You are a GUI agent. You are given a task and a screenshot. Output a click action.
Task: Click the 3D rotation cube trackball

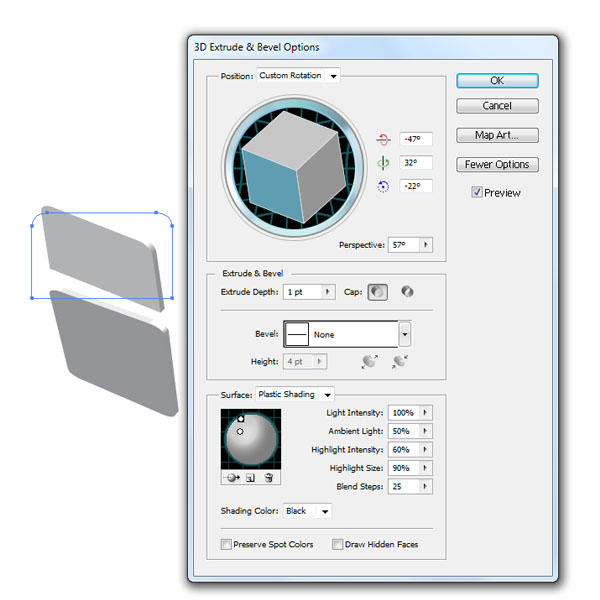click(294, 167)
